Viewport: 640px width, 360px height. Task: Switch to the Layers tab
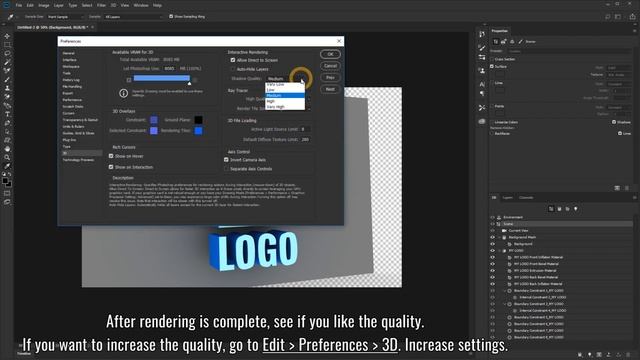tap(507, 198)
